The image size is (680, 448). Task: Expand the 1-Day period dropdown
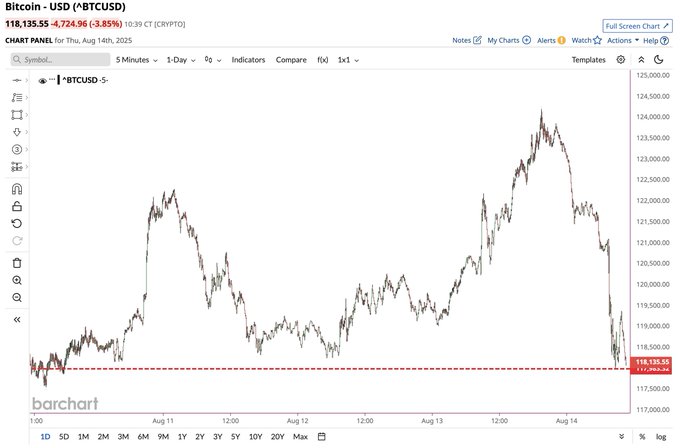click(181, 60)
